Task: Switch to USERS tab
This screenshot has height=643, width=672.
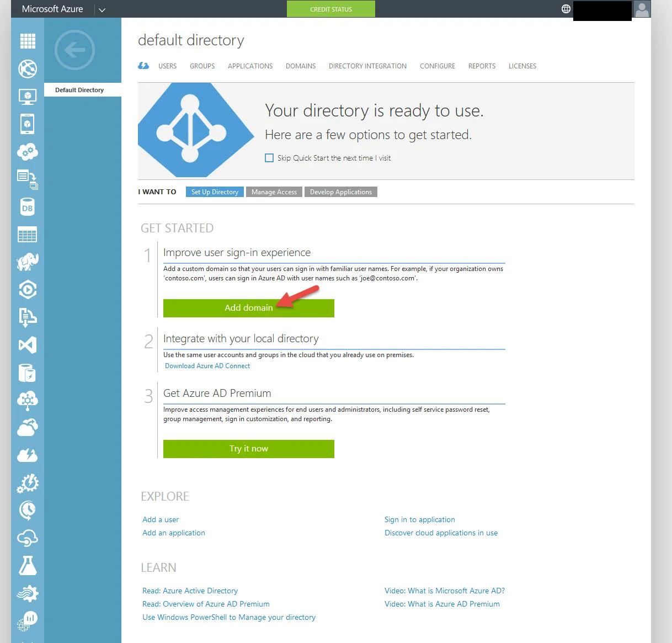Action: click(167, 66)
